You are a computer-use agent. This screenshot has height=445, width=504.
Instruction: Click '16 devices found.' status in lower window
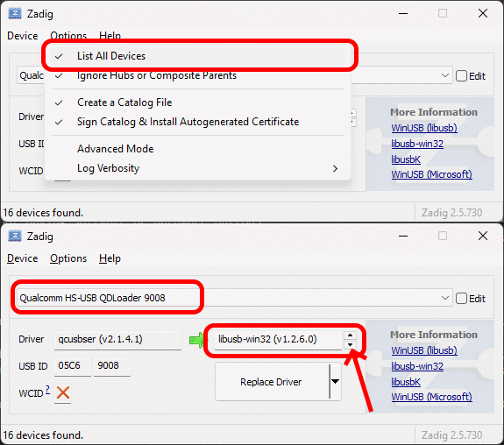coord(43,435)
